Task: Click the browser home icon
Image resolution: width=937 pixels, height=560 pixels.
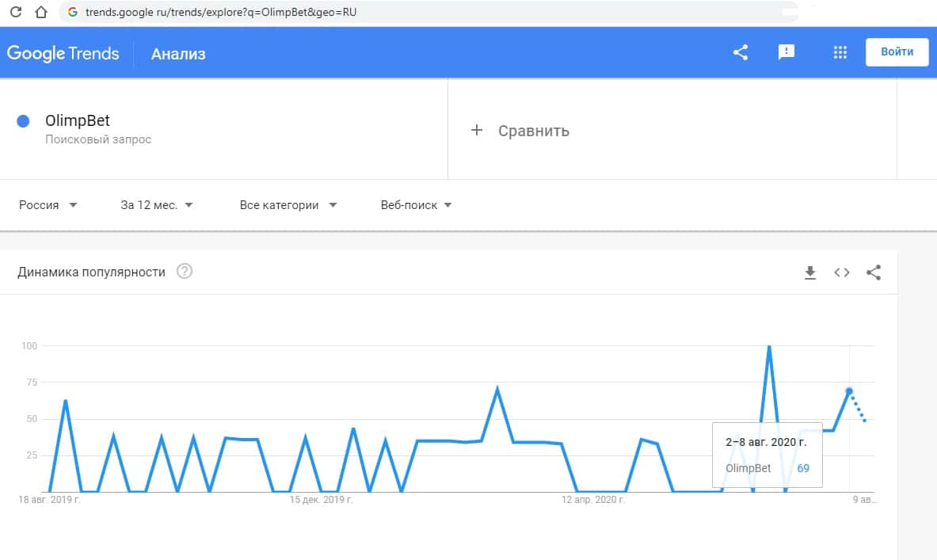Action: point(41,13)
